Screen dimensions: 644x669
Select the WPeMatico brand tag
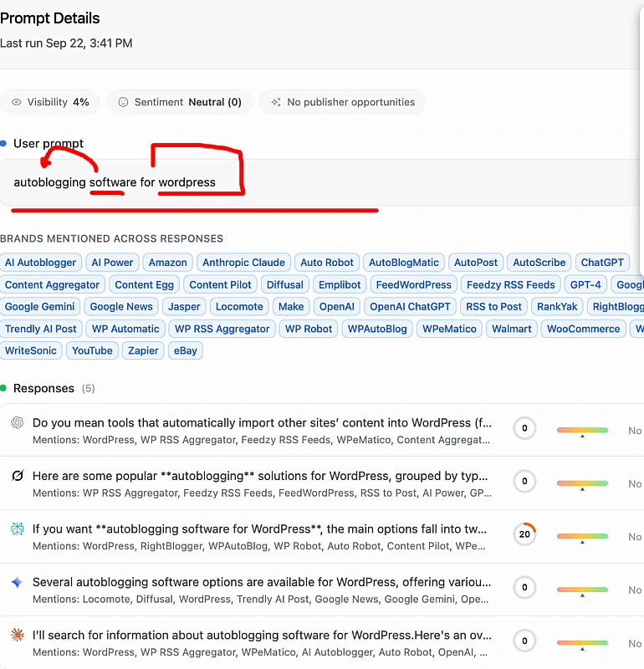pyautogui.click(x=449, y=329)
